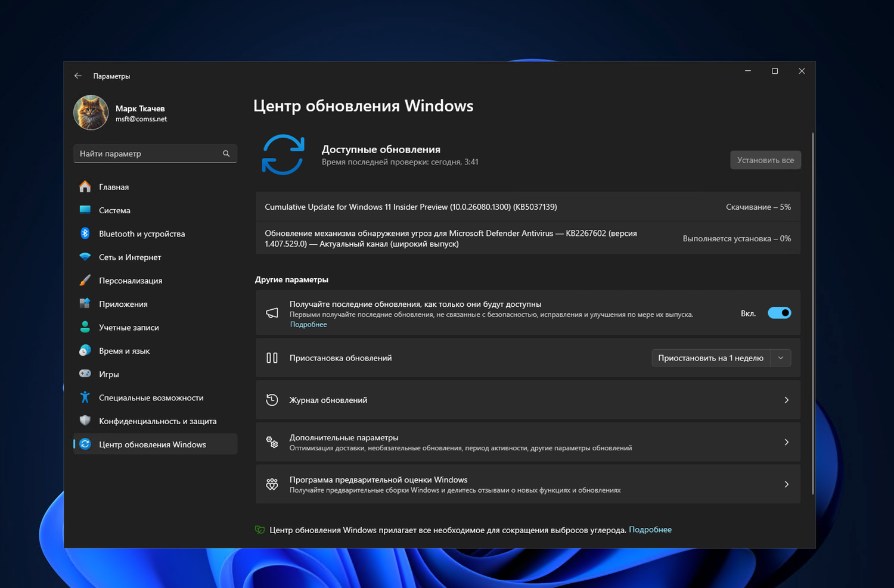Click the pause icon beside Приостановка обновлений
This screenshot has width=894, height=588.
click(x=272, y=358)
